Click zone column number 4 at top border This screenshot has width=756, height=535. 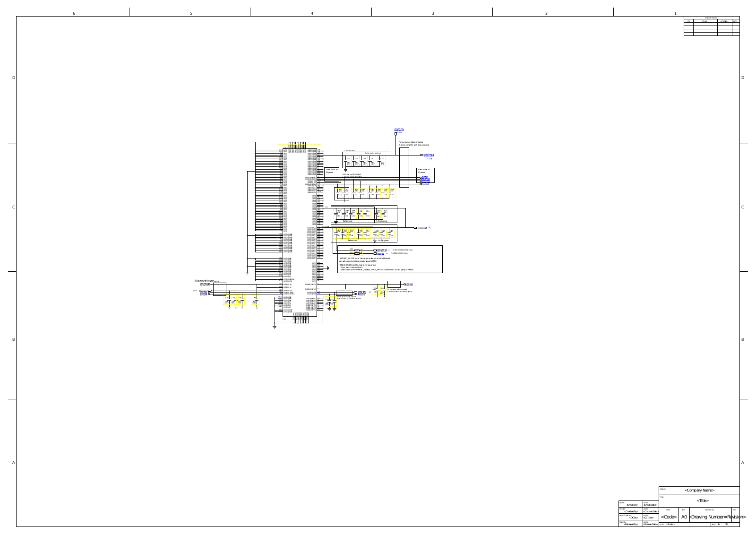(x=312, y=13)
